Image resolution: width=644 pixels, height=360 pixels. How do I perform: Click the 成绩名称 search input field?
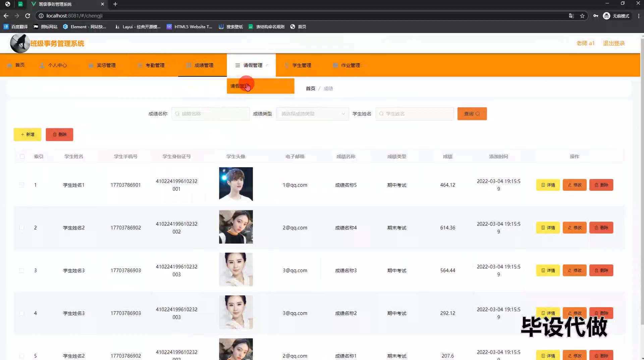pyautogui.click(x=211, y=114)
